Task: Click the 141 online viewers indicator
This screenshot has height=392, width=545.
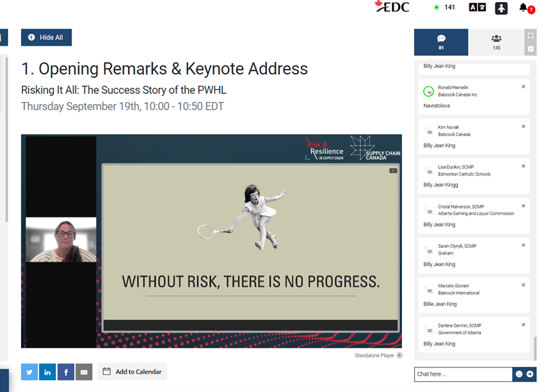Action: coord(445,7)
